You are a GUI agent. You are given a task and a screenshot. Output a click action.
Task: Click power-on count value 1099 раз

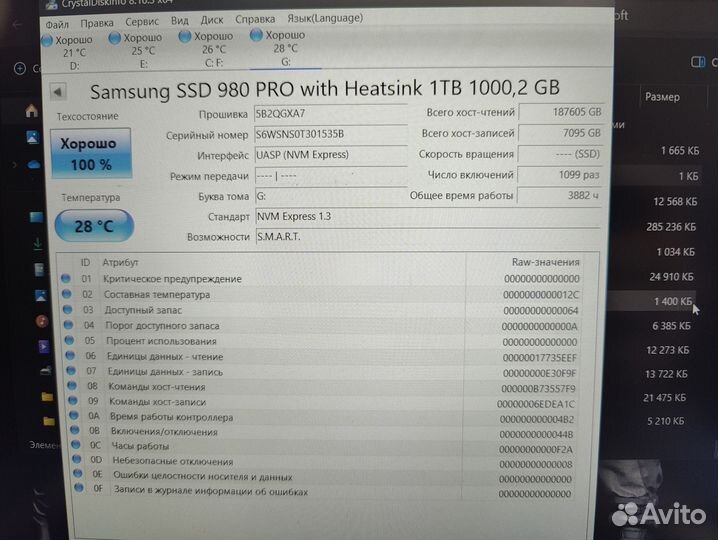click(560, 175)
